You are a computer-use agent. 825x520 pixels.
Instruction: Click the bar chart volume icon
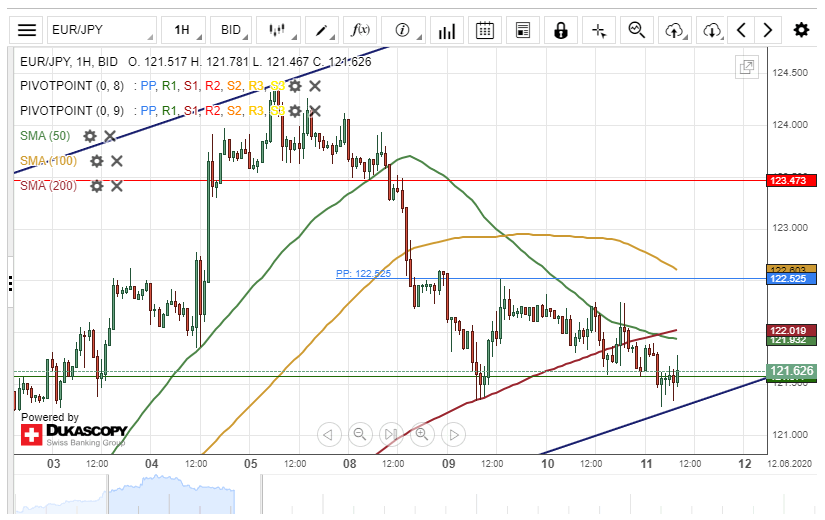pyautogui.click(x=447, y=30)
